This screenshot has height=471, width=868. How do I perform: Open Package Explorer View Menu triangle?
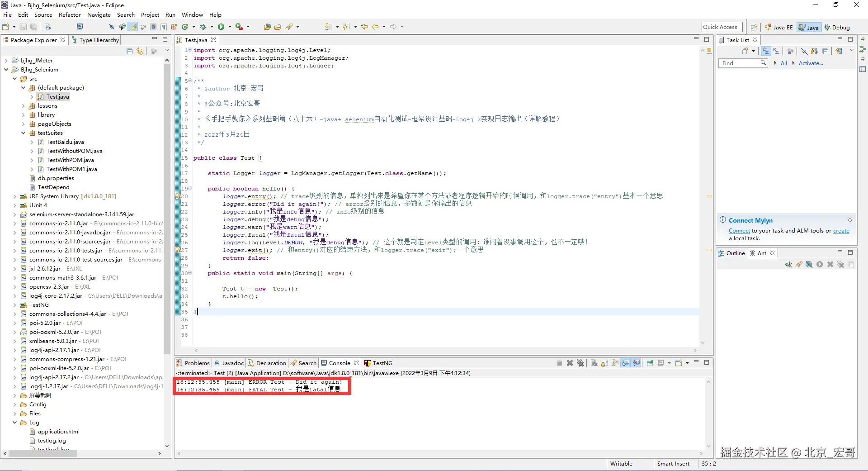167,51
